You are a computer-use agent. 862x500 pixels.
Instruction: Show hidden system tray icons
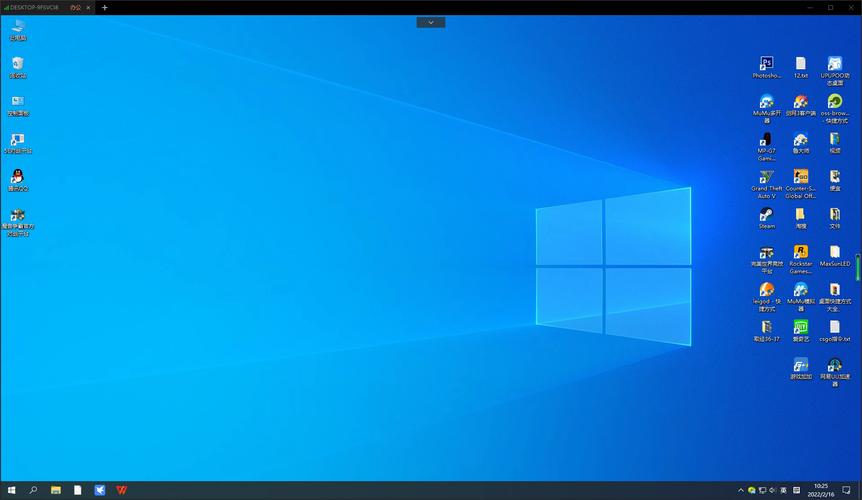tap(743, 490)
